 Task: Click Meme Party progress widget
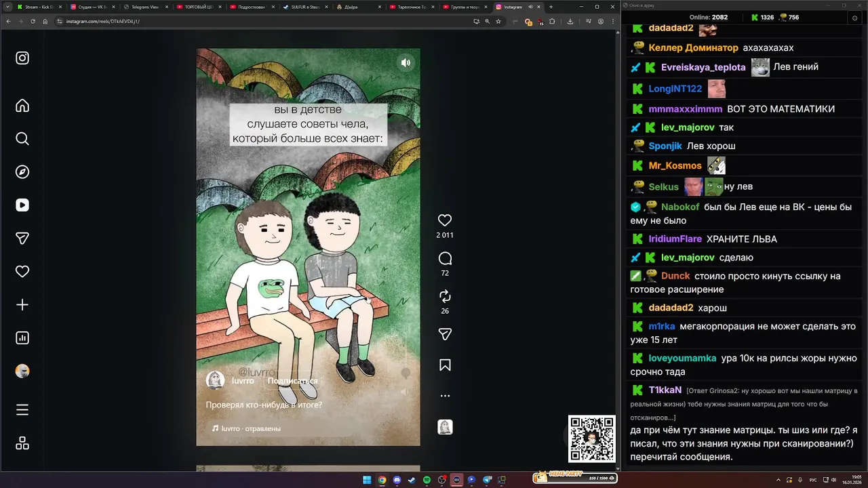[x=575, y=477]
